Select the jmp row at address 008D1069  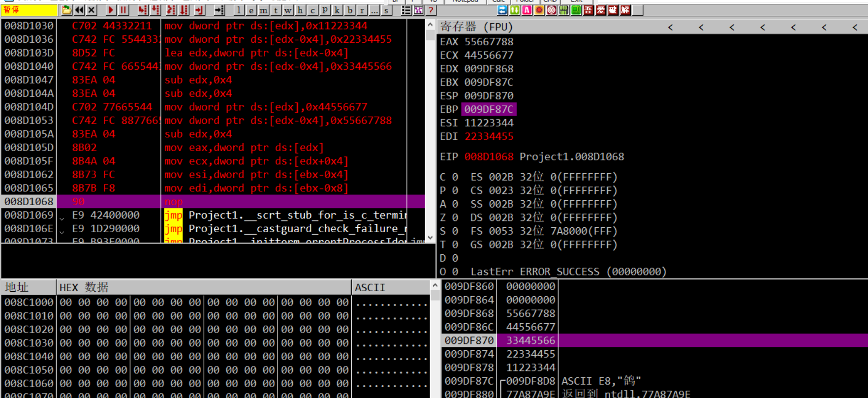(x=213, y=215)
